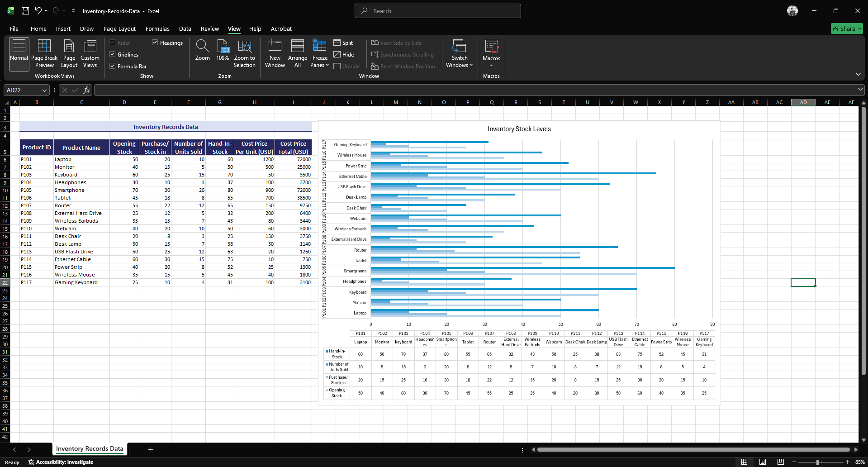The height and width of the screenshot is (467, 868).
Task: Split the worksheet window
Action: point(343,43)
